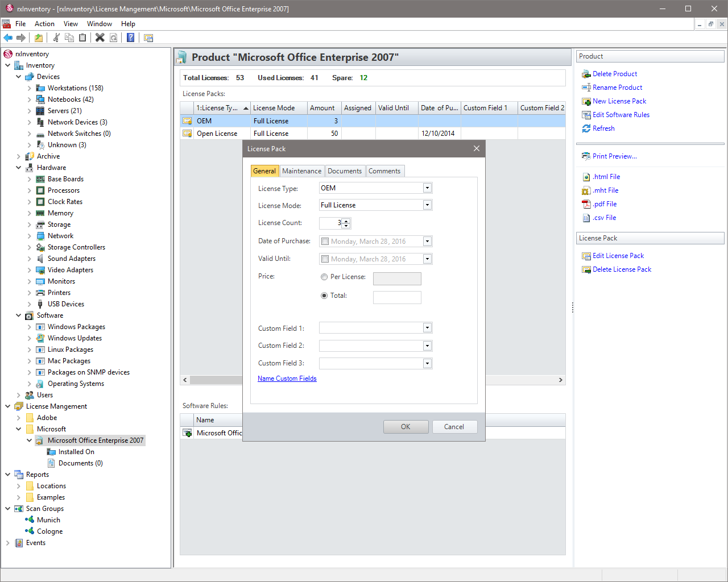Click the New License Pack link
Image resolution: width=728 pixels, height=582 pixels.
point(619,101)
